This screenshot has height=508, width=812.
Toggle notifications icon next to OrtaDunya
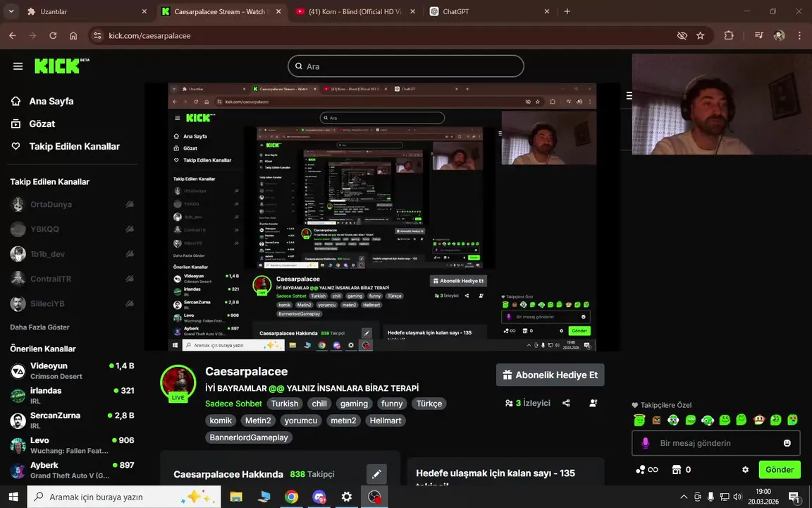(130, 204)
